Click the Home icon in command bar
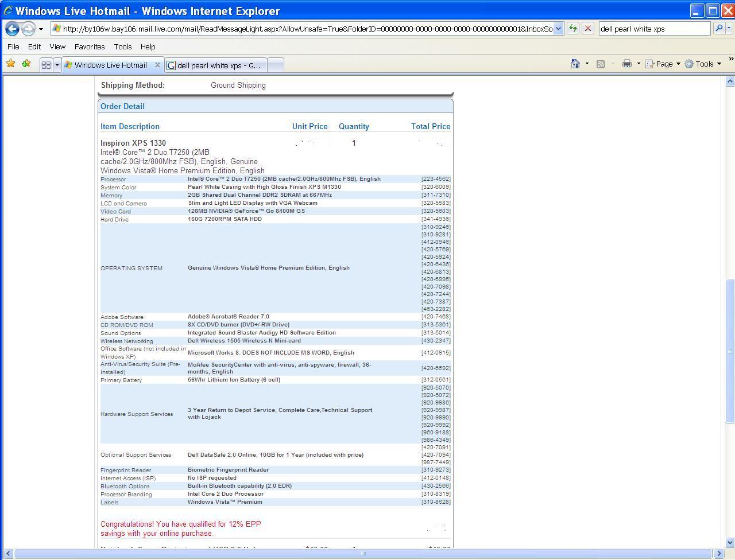735x560 pixels. click(x=575, y=64)
